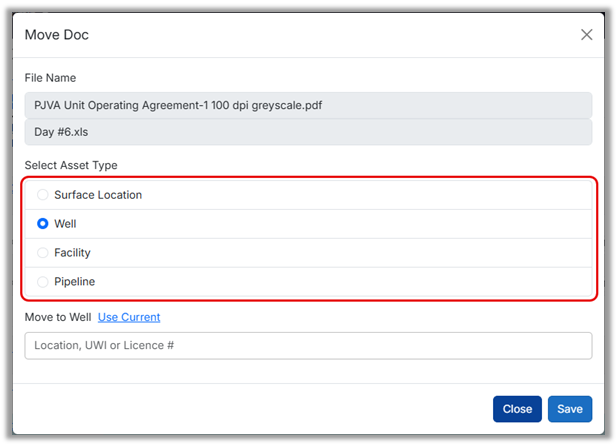Choose the Facility radio button
Screen dimensions: 616x448
[42, 253]
